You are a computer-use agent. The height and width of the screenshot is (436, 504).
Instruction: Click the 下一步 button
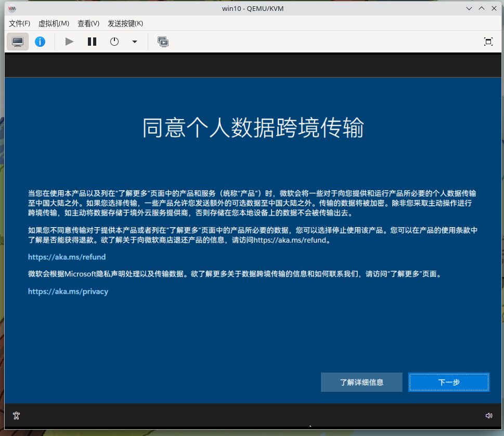click(x=449, y=382)
